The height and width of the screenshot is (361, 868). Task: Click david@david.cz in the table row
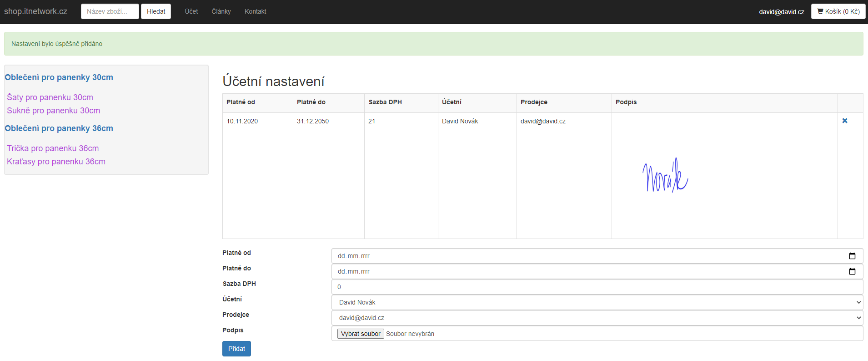543,121
